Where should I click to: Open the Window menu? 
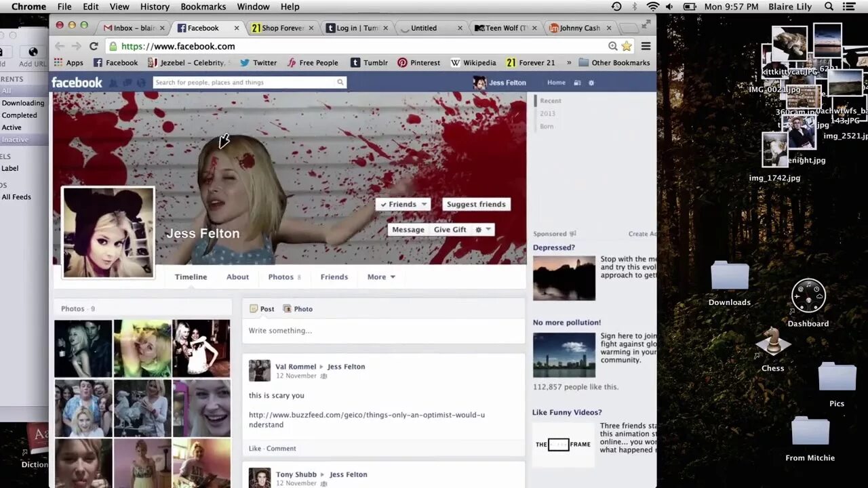click(x=253, y=7)
